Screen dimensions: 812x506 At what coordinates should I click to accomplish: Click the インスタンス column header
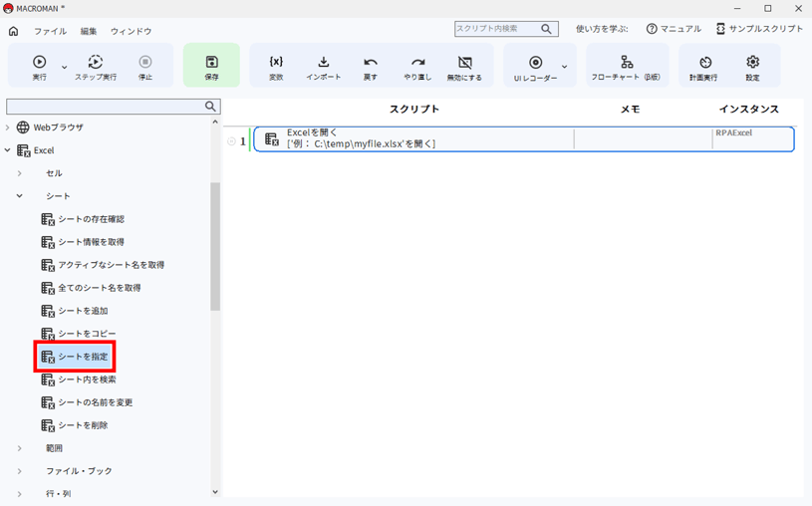point(749,110)
